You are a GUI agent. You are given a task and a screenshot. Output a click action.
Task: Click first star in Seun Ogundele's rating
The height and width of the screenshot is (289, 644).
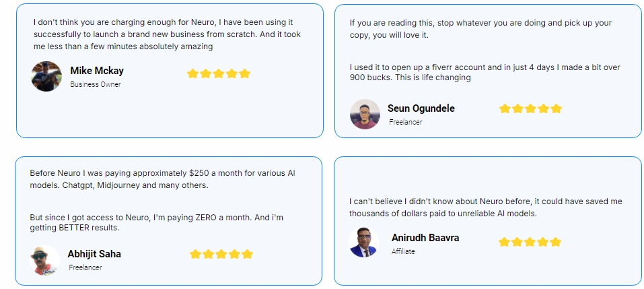[505, 108]
